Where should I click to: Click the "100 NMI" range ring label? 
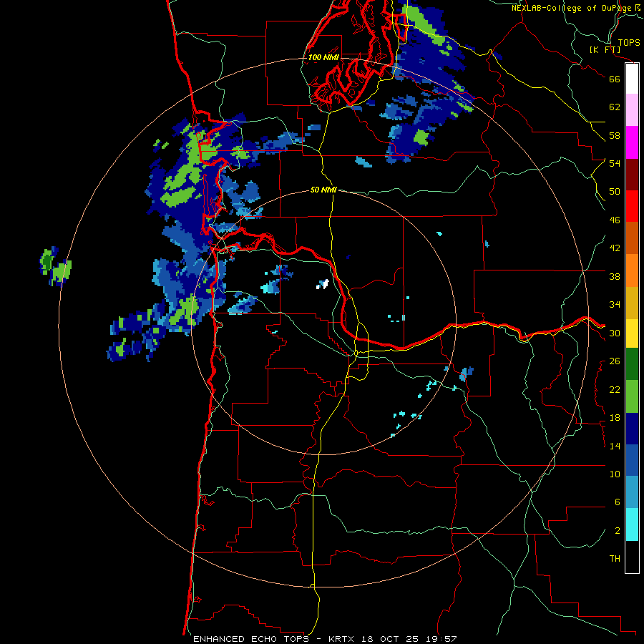pos(323,57)
